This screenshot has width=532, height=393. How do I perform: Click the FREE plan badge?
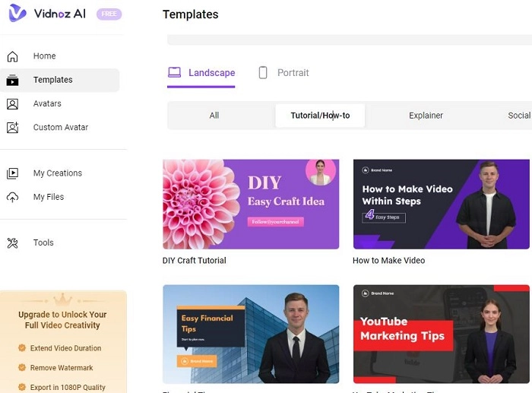(x=109, y=14)
